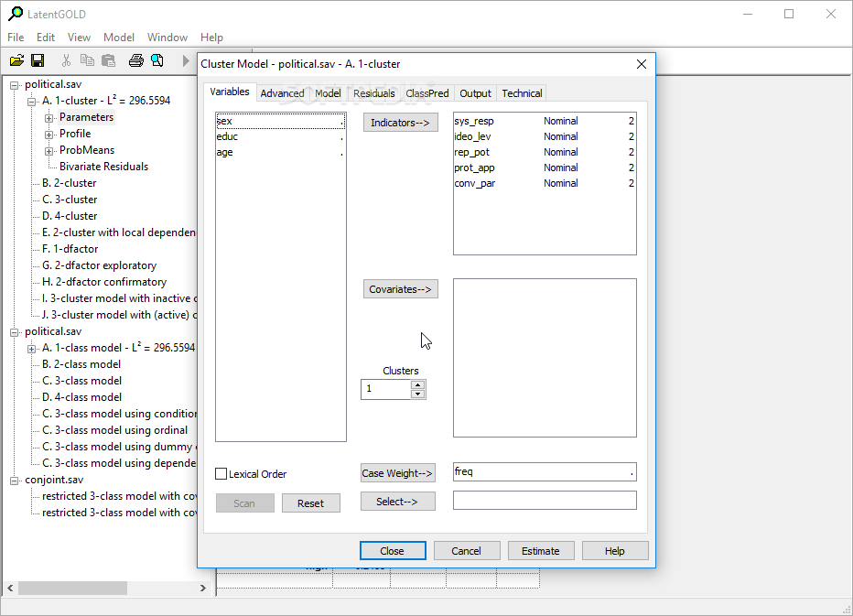
Task: Select the prot_app indicator row
Action: pos(545,168)
